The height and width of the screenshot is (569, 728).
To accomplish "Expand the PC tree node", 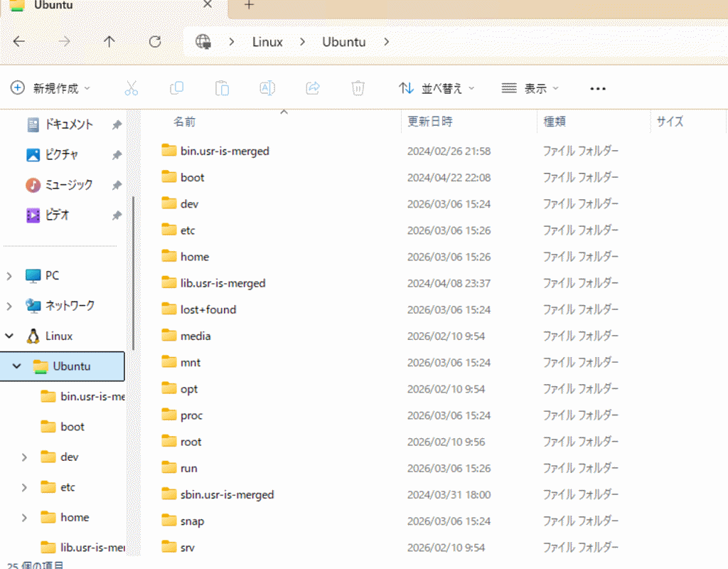I will (9, 276).
